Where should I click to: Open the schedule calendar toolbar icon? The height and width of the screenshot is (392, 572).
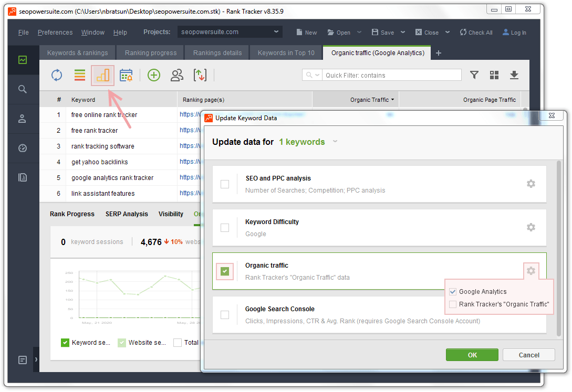[x=126, y=76]
